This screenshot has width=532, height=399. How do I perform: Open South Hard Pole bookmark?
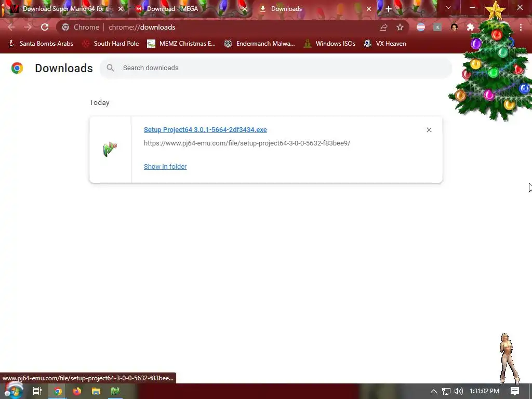pyautogui.click(x=111, y=44)
